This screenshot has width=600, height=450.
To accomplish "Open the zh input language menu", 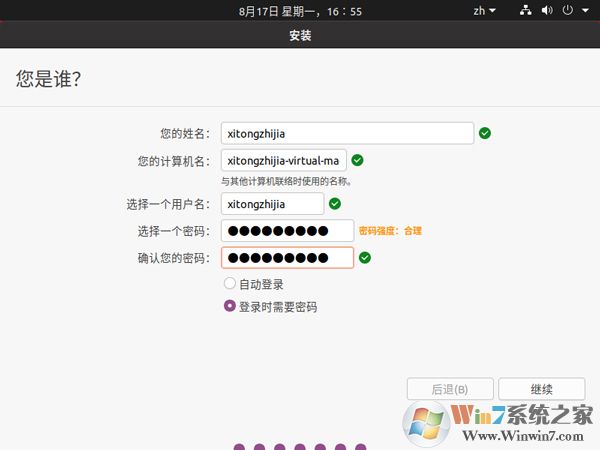I will (484, 11).
